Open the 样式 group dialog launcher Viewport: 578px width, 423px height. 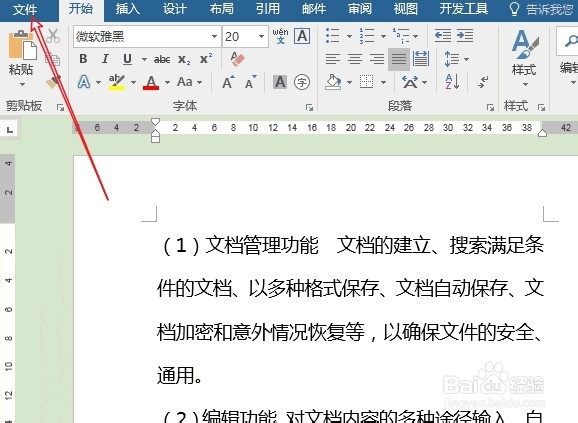pos(541,107)
